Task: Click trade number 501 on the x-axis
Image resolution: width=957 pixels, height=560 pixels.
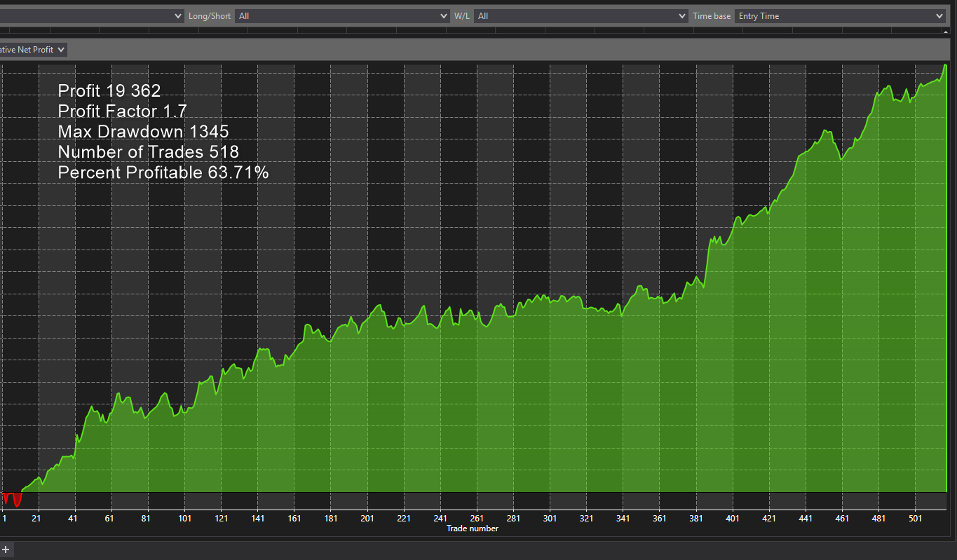Action: tap(915, 519)
